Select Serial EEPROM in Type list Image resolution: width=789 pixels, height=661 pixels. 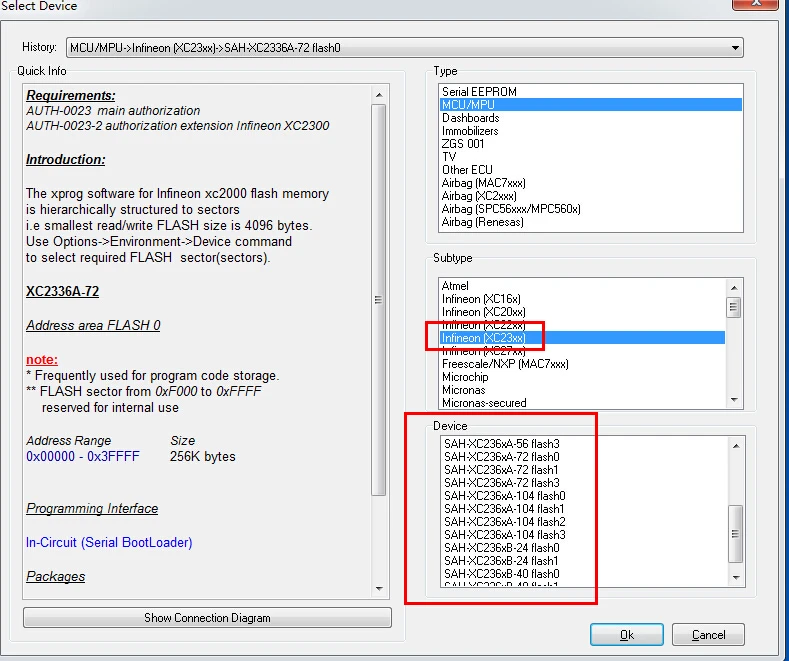point(590,92)
